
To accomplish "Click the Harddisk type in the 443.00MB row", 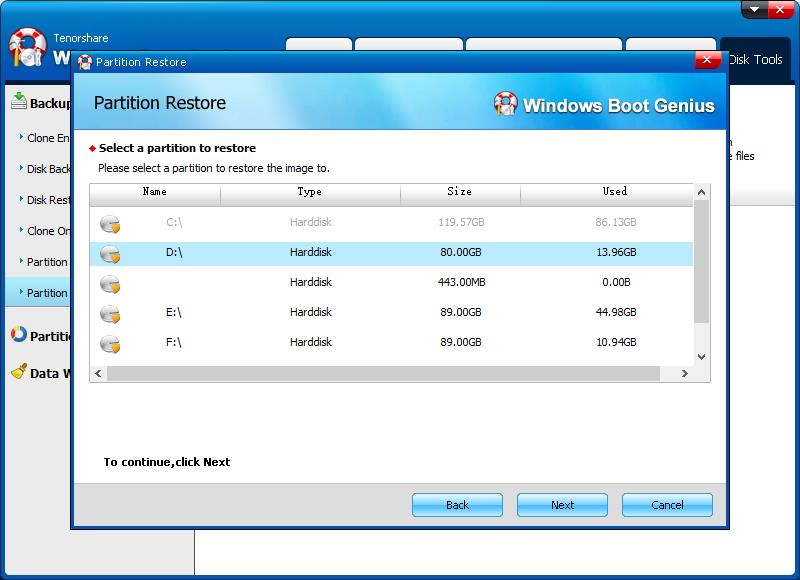I will click(x=311, y=282).
